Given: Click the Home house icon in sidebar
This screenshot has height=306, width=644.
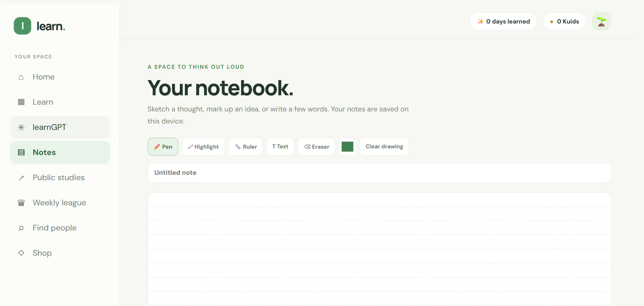Looking at the screenshot, I should (21, 77).
